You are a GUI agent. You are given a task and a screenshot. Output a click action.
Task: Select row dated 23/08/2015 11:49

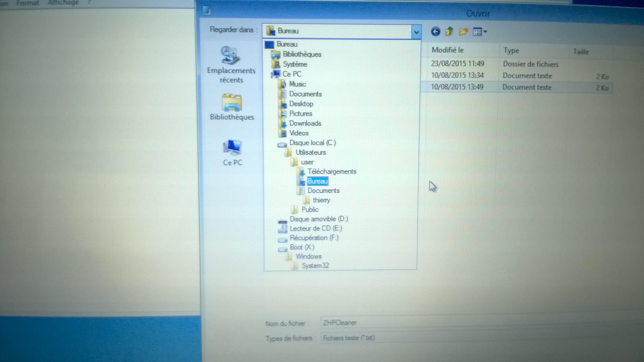(517, 64)
